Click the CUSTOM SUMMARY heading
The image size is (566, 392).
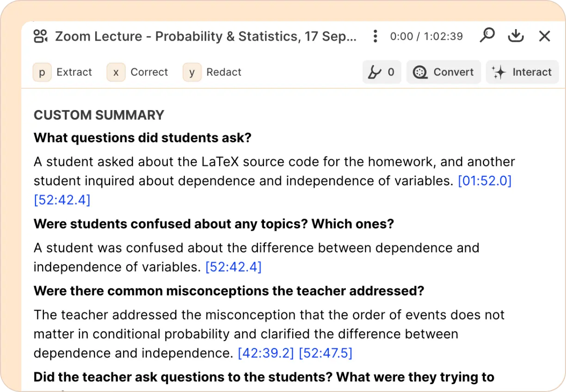point(99,115)
